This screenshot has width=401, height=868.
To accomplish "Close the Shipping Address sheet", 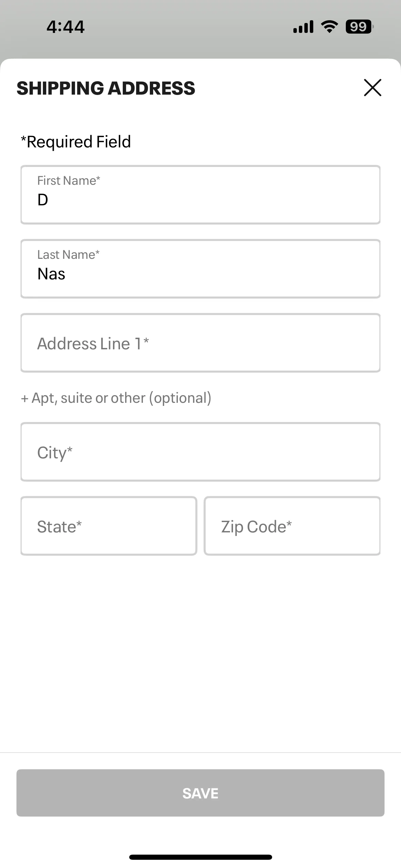I will point(373,88).
